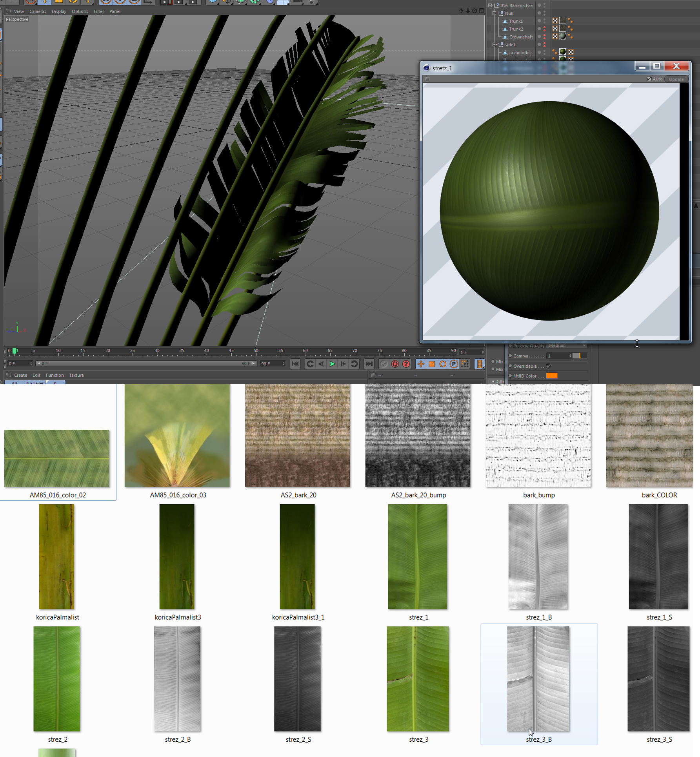This screenshot has height=757, width=700.
Task: Open material manager Create menu
Action: tap(20, 375)
